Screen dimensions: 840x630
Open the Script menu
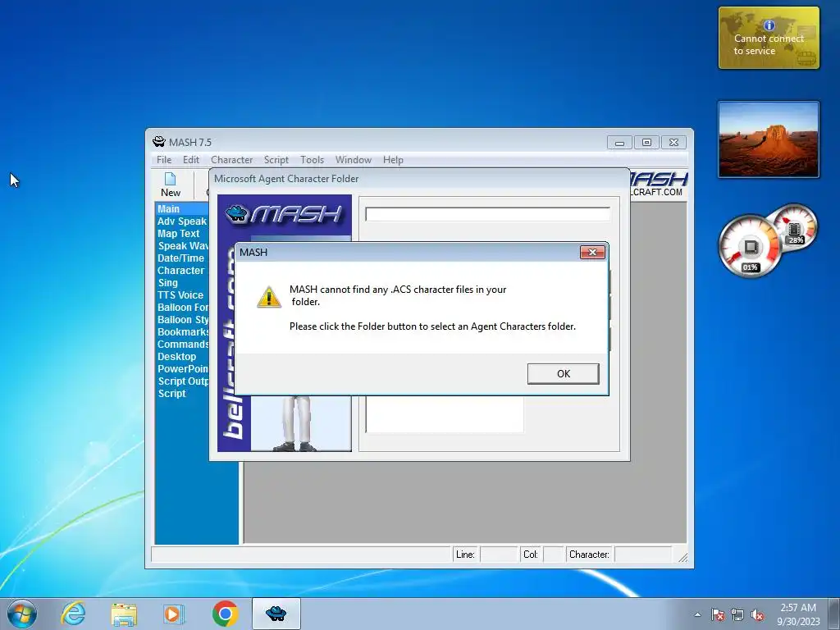(x=276, y=160)
